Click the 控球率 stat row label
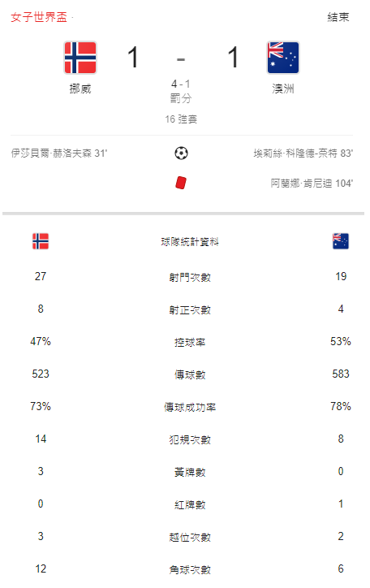The width and height of the screenshot is (370, 588). point(190,343)
